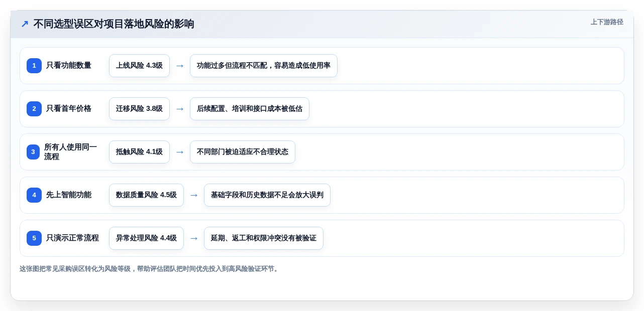
Task: Click the arrow after 抵触风险 4.1级
Action: [180, 152]
